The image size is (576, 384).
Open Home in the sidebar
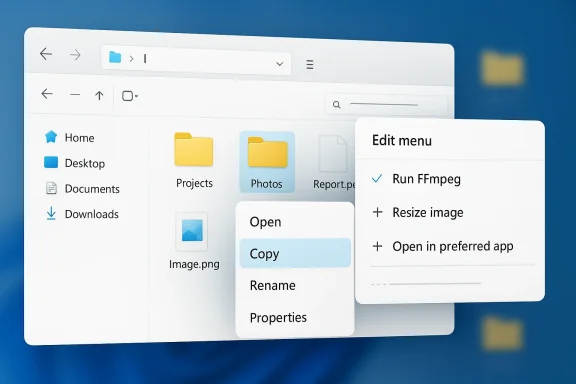coord(69,137)
